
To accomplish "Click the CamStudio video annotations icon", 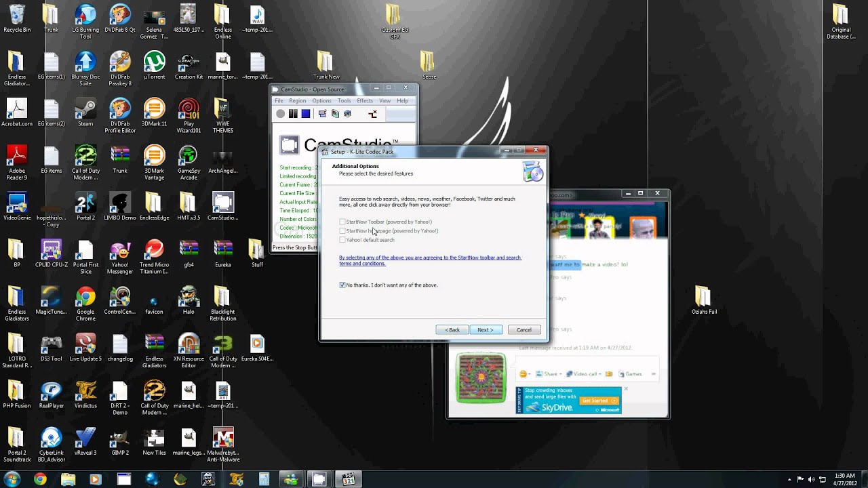I will point(347,114).
